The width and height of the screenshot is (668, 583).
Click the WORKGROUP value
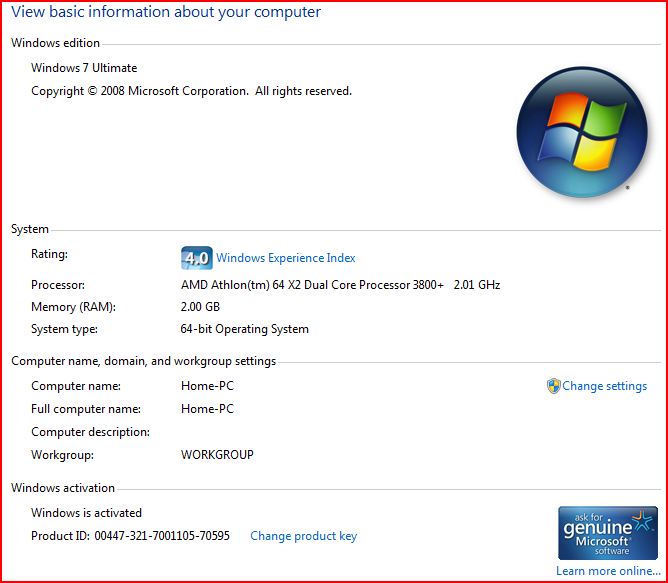pos(217,455)
